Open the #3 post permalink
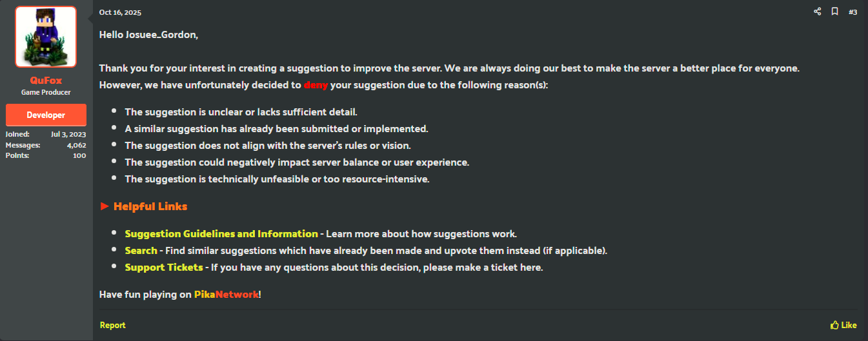 (x=853, y=12)
